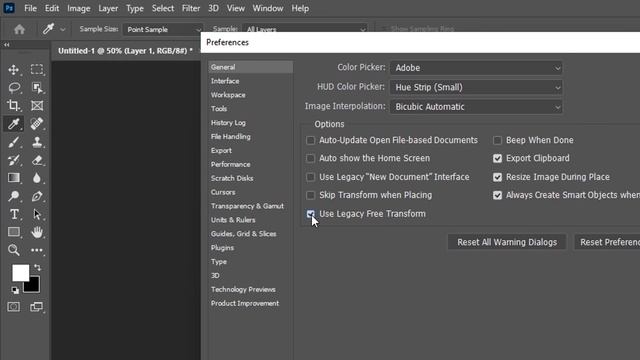640x360 pixels.
Task: Check Skip Transform when Placing
Action: click(x=310, y=195)
